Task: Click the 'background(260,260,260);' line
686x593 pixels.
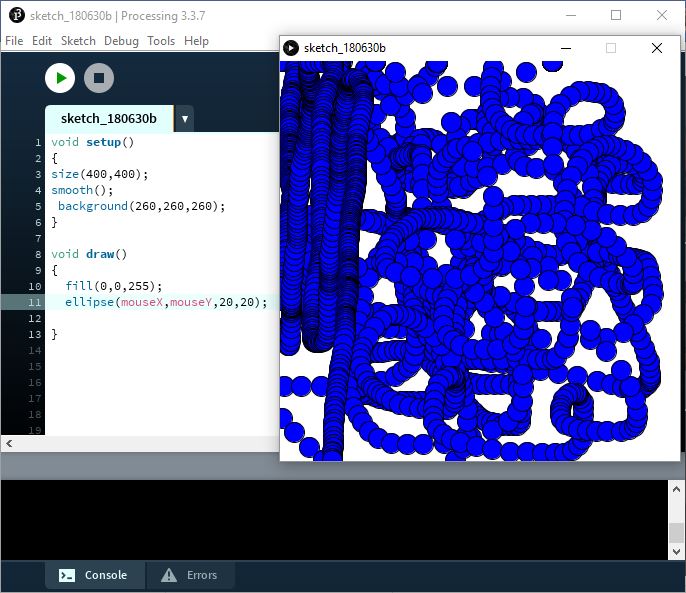Action: point(141,206)
